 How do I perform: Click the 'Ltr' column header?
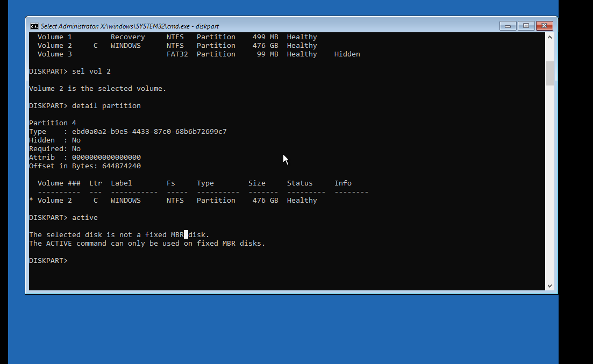(96, 183)
